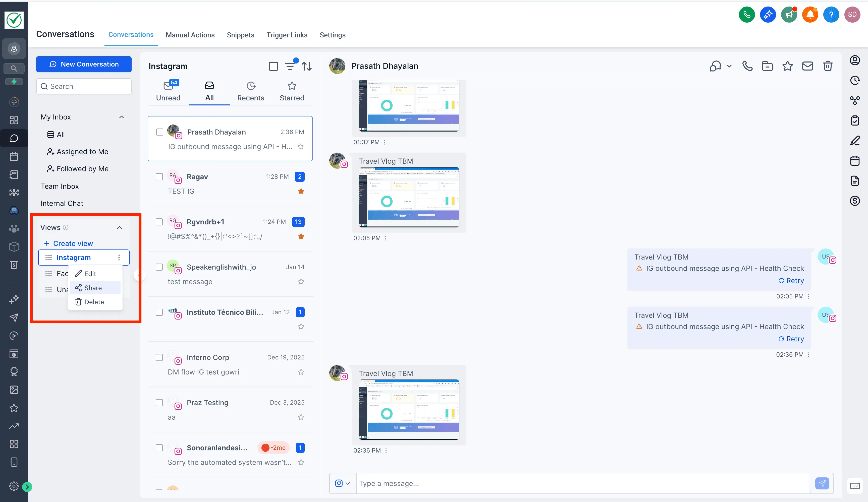
Task: Collapse the My Inbox section
Action: coord(121,117)
